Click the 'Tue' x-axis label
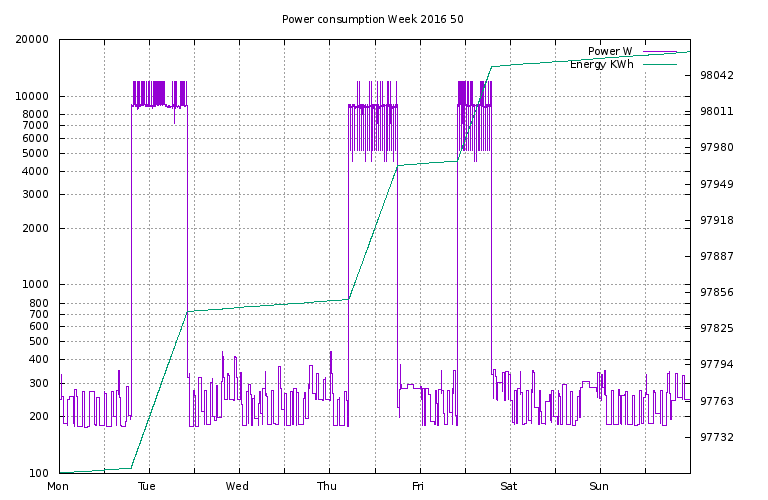768x500 pixels. click(x=147, y=487)
